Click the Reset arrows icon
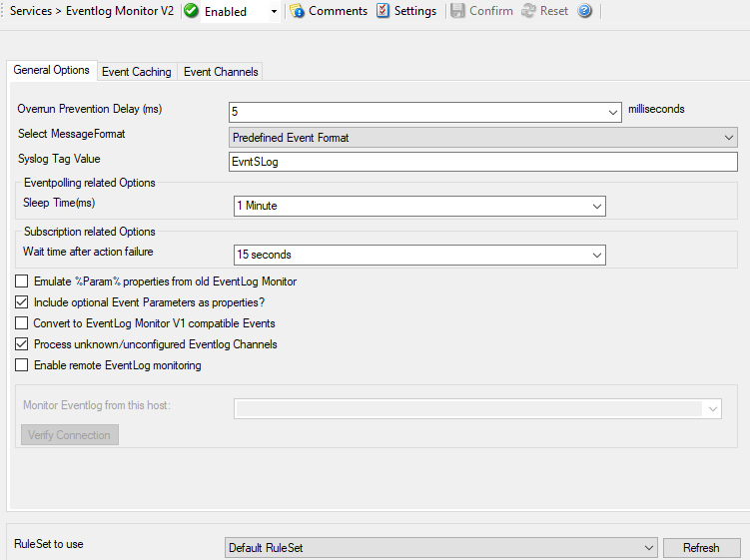The image size is (750, 560). (528, 11)
